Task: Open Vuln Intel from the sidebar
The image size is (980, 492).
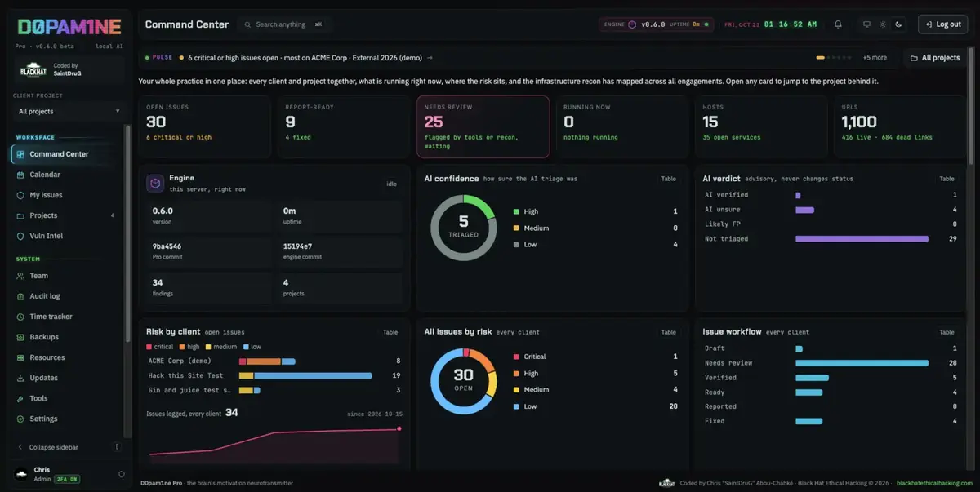Action: 65,236
